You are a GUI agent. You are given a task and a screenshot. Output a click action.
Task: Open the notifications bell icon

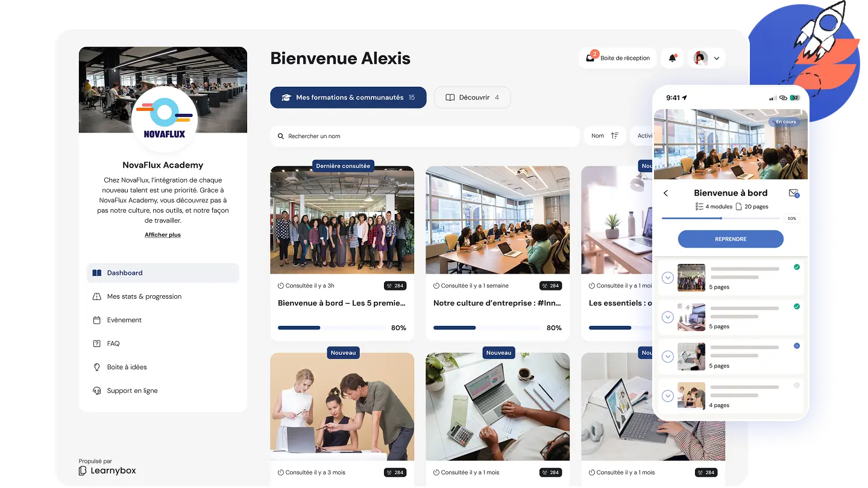pyautogui.click(x=672, y=58)
